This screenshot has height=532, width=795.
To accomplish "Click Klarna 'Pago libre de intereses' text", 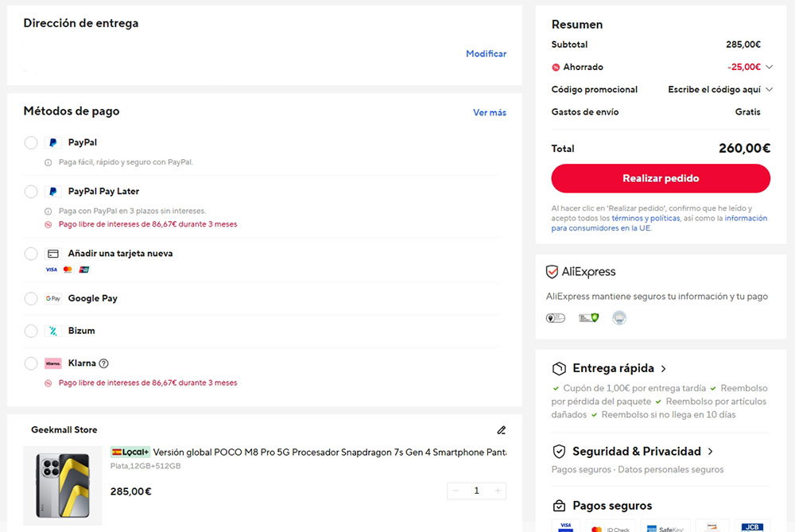I will click(x=148, y=383).
